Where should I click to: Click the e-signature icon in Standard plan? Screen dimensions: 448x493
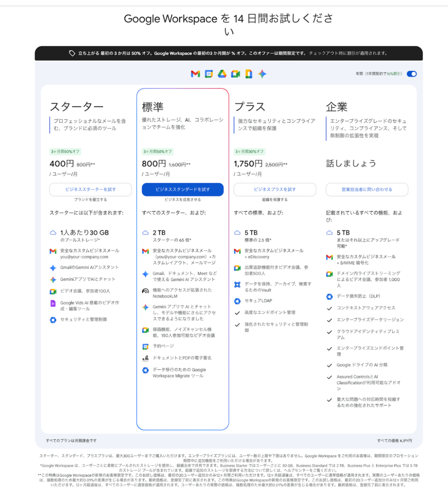(x=145, y=358)
